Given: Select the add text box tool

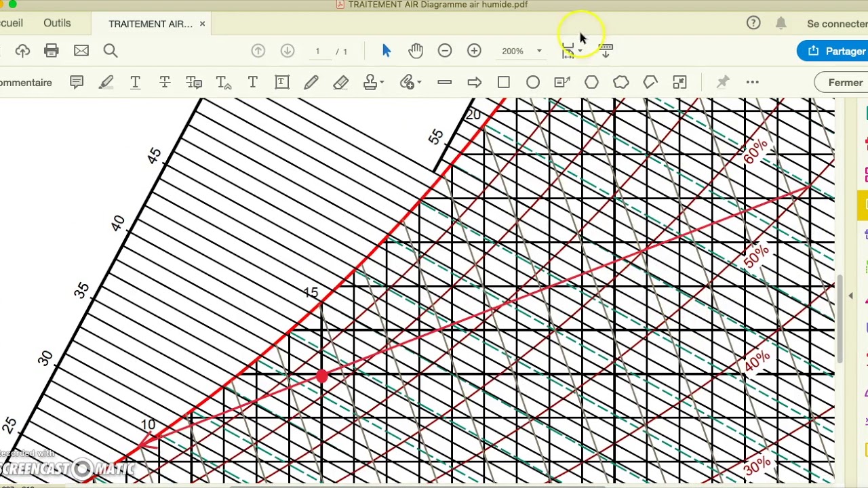Looking at the screenshot, I should pyautogui.click(x=282, y=83).
